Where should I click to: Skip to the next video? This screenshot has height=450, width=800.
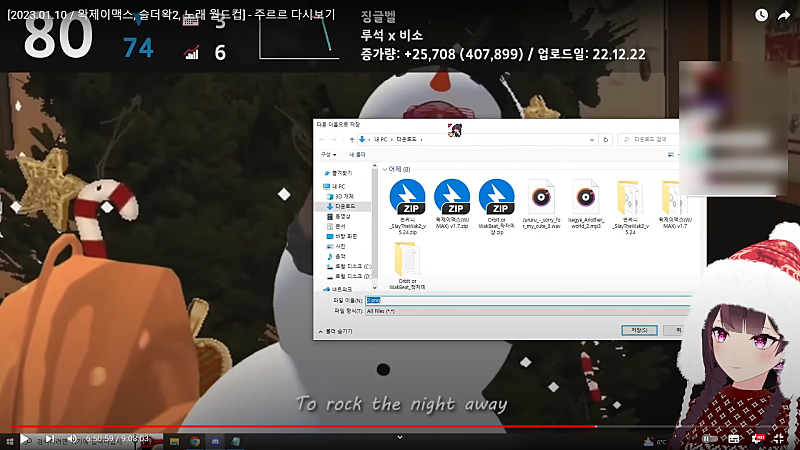[x=49, y=439]
